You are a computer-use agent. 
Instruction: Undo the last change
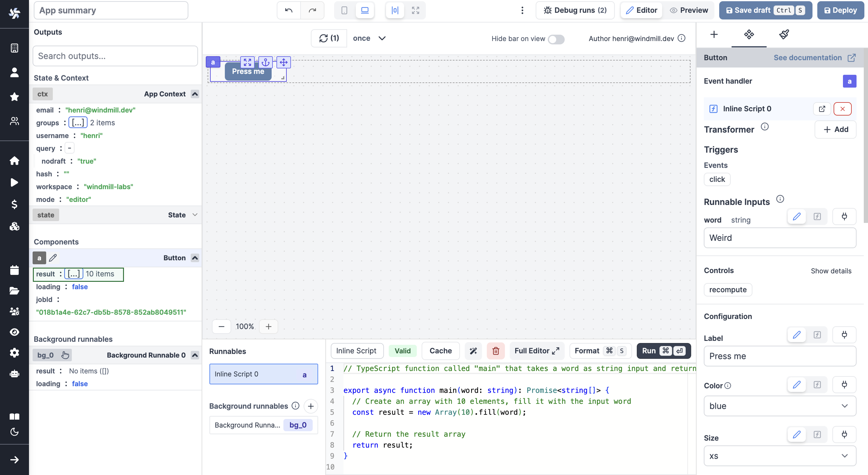pos(288,10)
